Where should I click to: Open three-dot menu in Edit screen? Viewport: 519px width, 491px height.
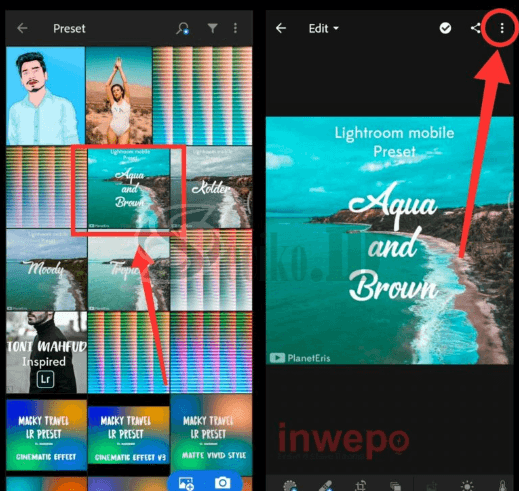click(502, 28)
